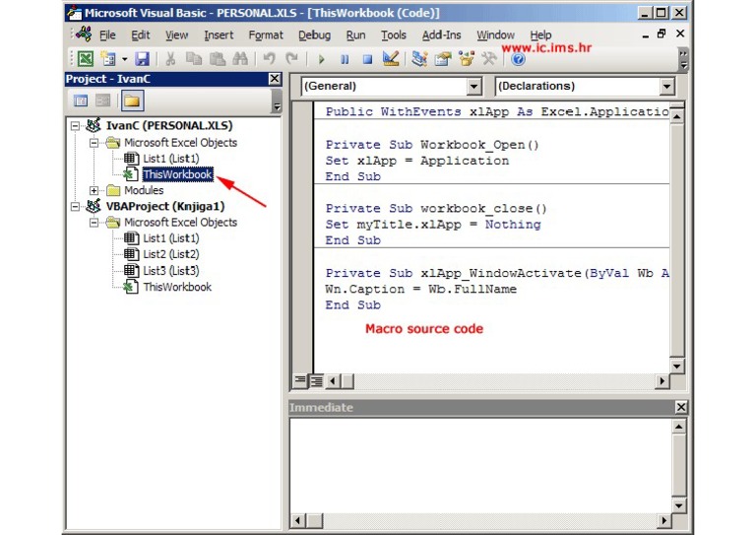Open the (Declarations) procedure dropdown
756x535 pixels.
pos(667,87)
